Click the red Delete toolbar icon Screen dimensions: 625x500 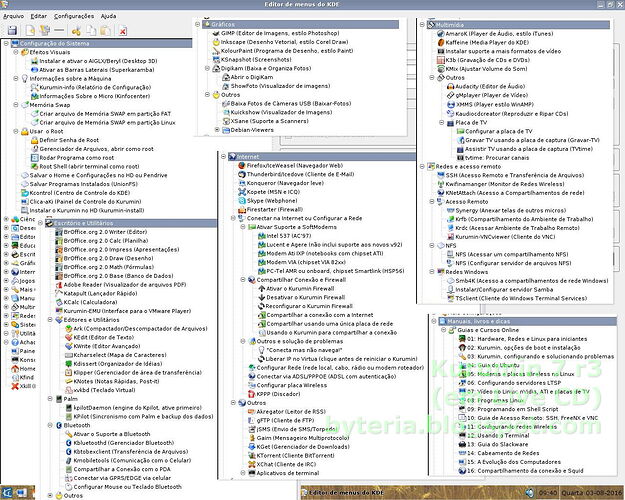coord(123,31)
